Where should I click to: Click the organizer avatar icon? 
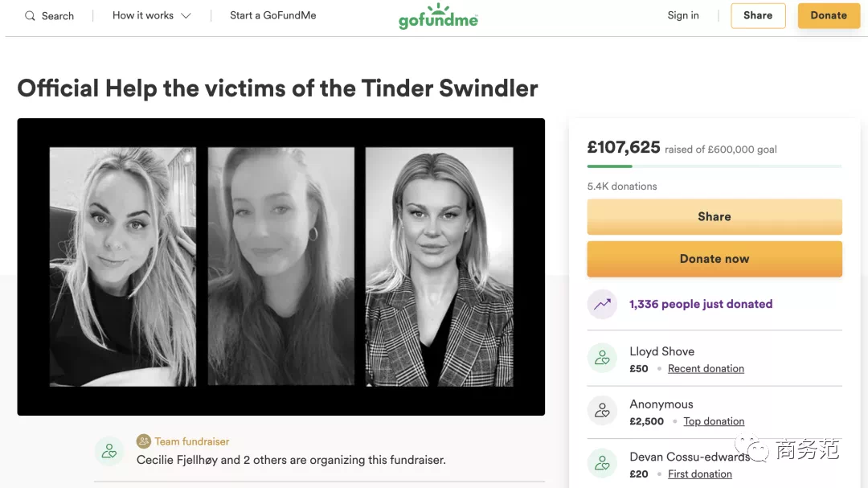109,451
